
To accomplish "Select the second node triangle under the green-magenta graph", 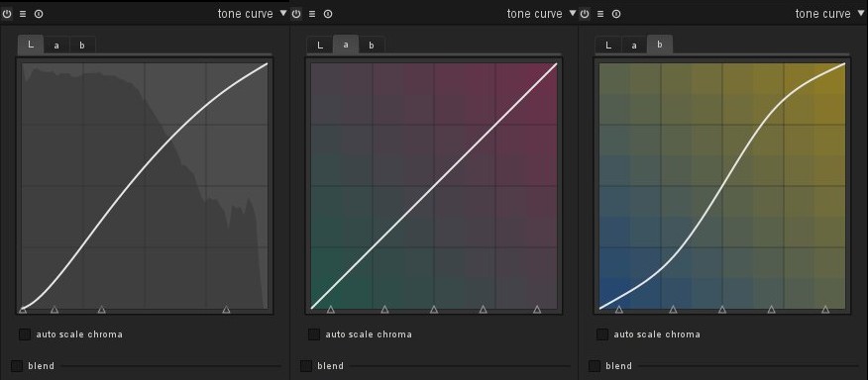I will 384,310.
